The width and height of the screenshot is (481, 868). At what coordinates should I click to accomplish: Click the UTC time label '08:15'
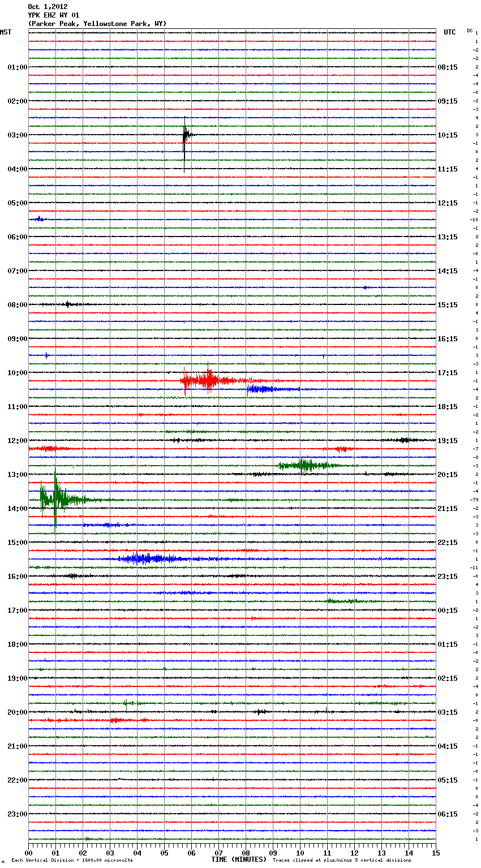coord(448,67)
